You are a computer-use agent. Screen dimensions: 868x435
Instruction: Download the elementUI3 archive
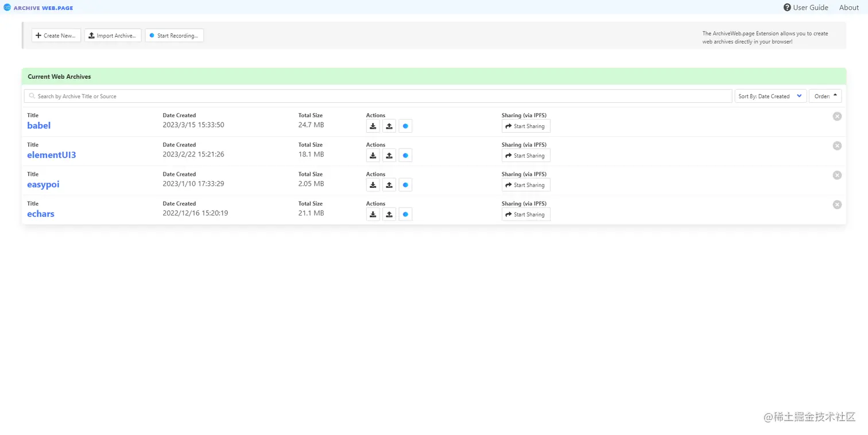click(373, 155)
